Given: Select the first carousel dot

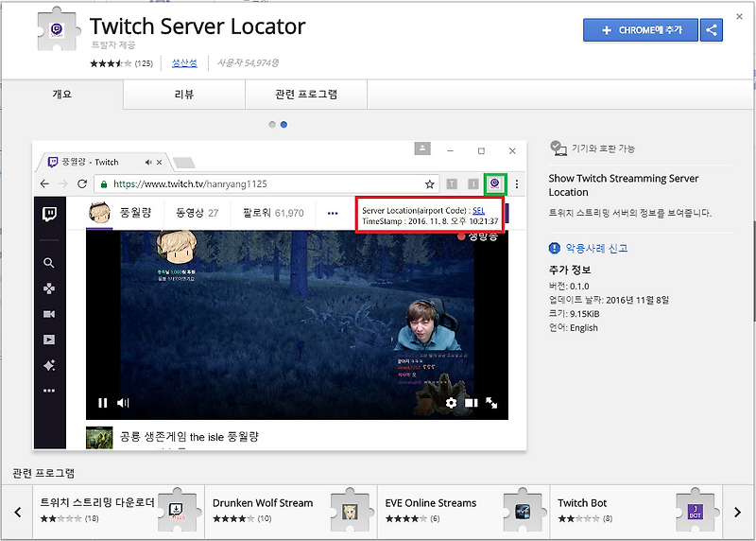Looking at the screenshot, I should click(x=272, y=125).
